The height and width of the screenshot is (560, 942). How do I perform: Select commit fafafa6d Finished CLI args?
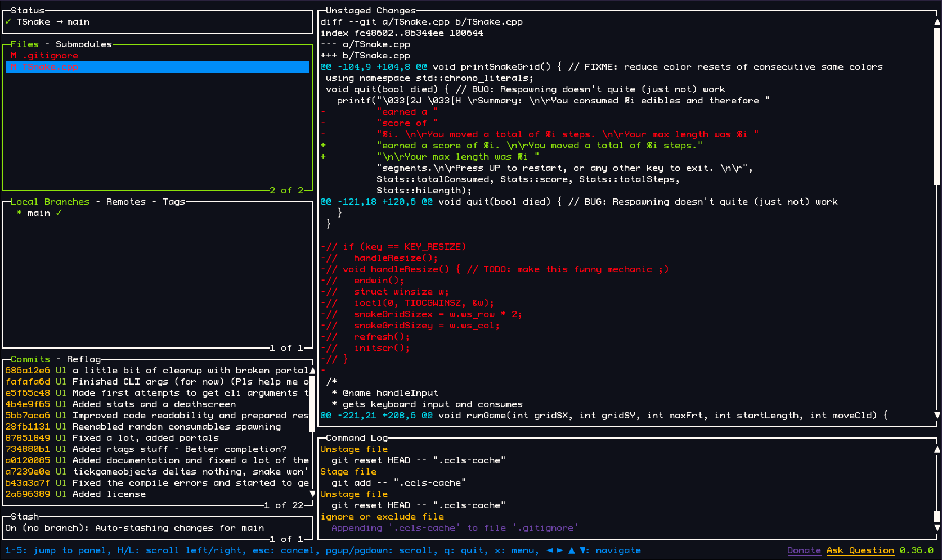point(158,382)
